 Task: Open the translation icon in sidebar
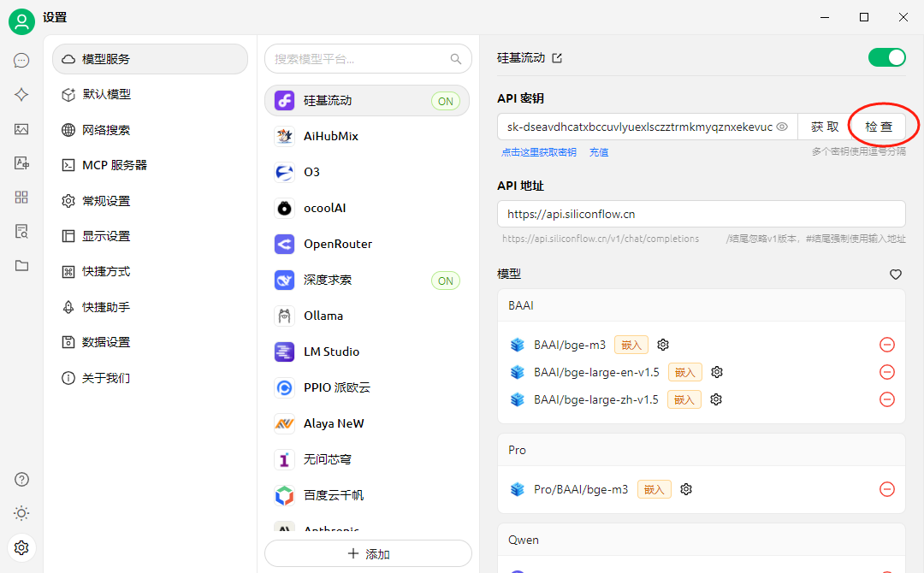pyautogui.click(x=21, y=162)
